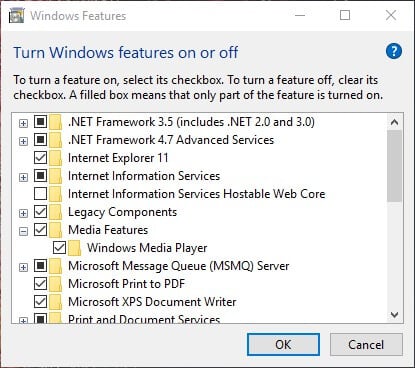Click the Windows Features title bar icon
The height and width of the screenshot is (368, 415).
(17, 16)
